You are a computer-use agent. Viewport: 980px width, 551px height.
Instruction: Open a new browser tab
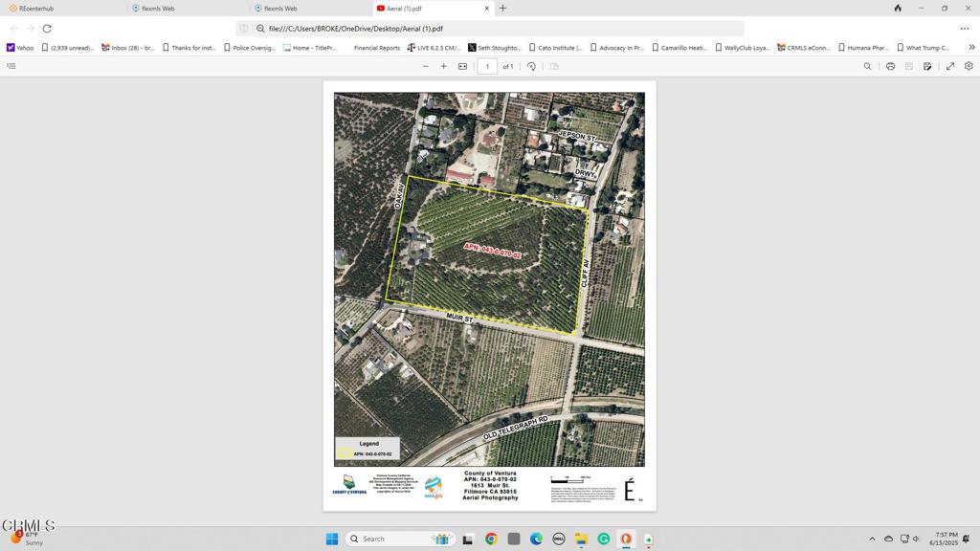(502, 8)
